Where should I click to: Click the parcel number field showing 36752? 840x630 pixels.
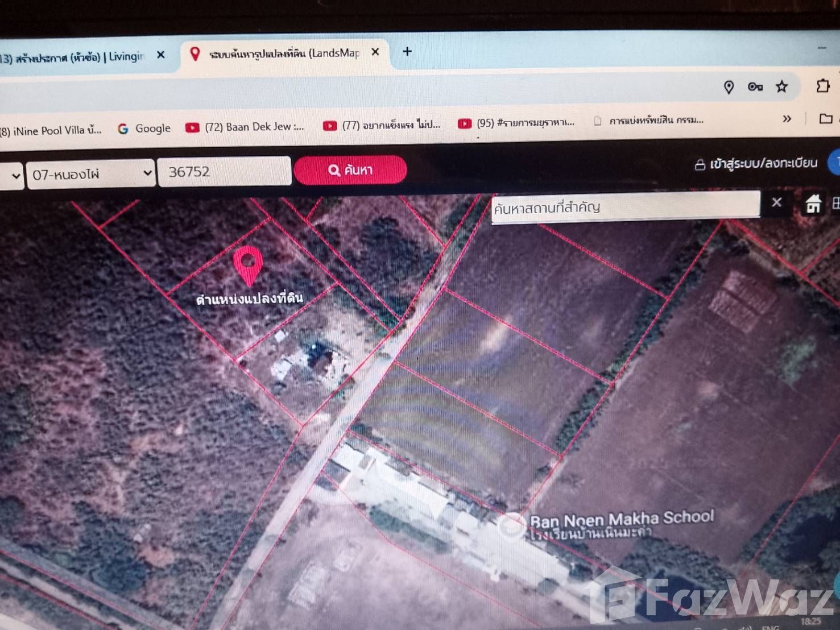224,172
